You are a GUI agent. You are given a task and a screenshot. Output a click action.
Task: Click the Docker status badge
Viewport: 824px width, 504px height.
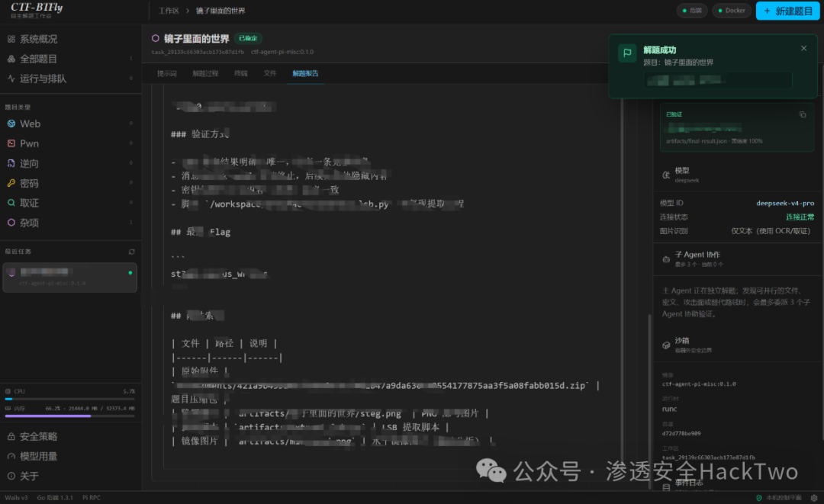pyautogui.click(x=731, y=11)
